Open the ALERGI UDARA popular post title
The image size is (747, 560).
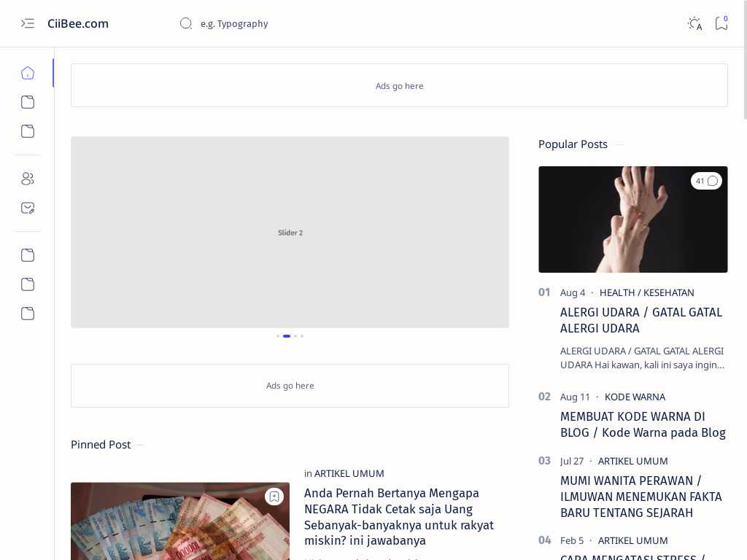tap(640, 320)
